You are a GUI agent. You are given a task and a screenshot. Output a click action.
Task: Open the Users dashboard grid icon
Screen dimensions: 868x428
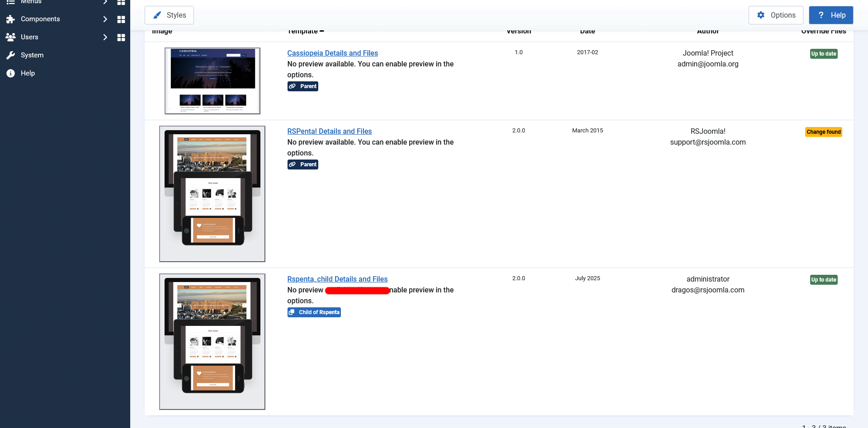pos(121,38)
